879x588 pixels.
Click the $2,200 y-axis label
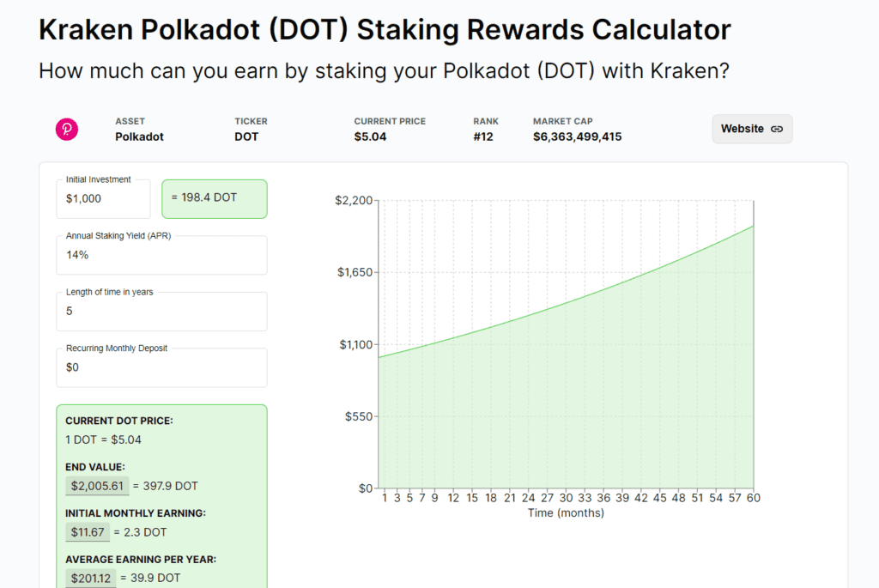point(354,201)
